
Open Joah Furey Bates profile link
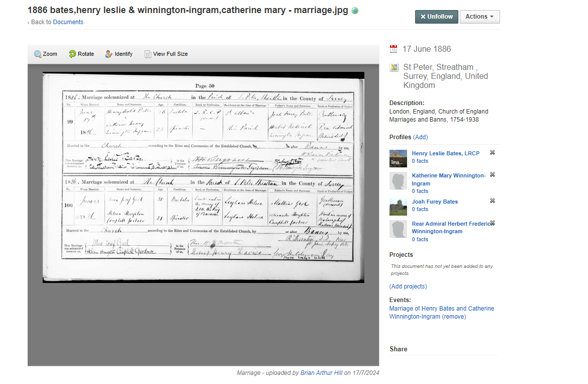coord(435,202)
